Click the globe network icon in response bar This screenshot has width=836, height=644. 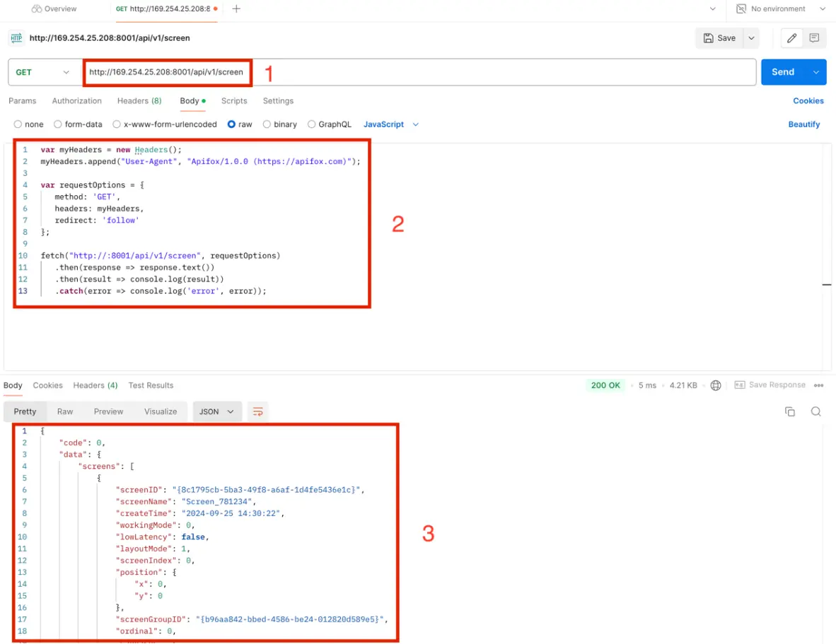click(x=716, y=385)
